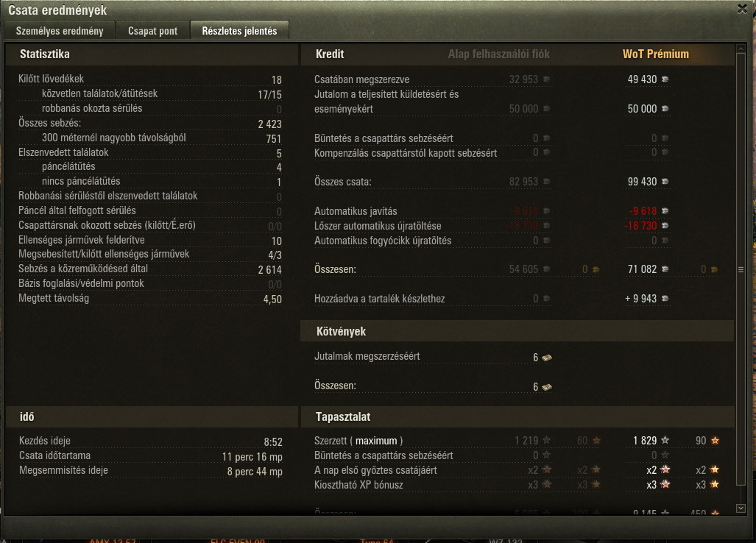Click reserve credit icon beside + 9 943
Image resolution: width=756 pixels, height=543 pixels.
(x=665, y=299)
